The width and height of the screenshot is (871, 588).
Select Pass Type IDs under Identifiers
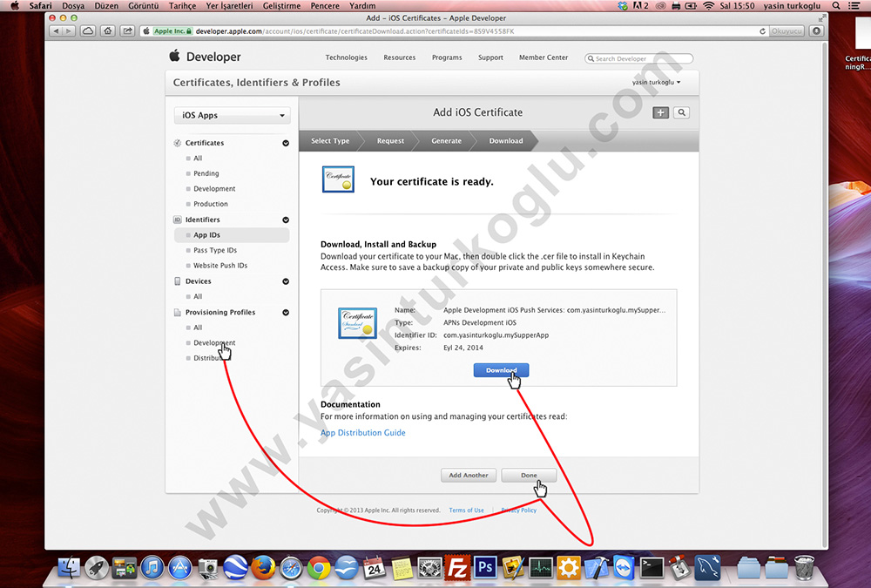pos(215,250)
